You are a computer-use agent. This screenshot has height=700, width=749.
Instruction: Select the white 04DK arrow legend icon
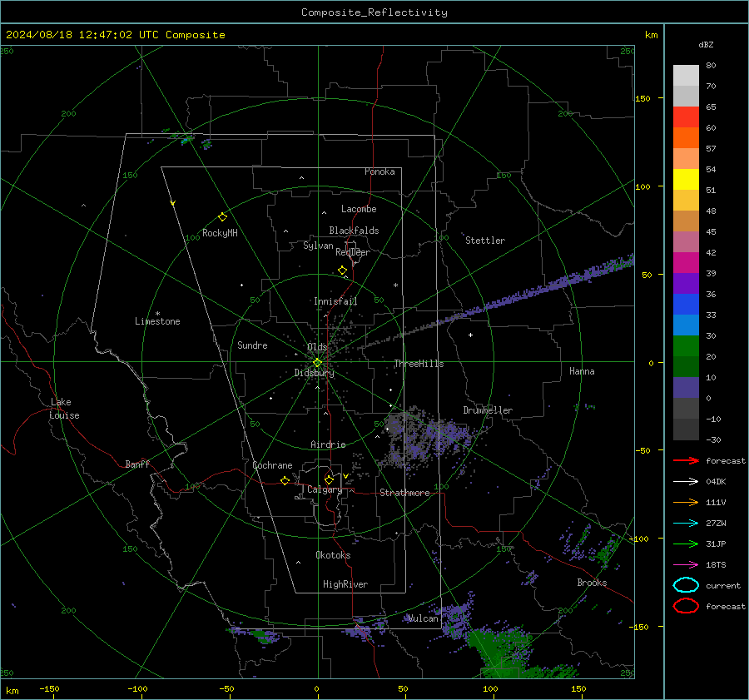(x=686, y=481)
